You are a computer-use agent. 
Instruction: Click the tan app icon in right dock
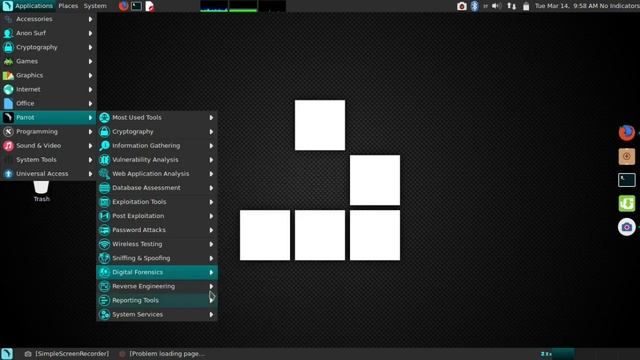pyautogui.click(x=627, y=156)
